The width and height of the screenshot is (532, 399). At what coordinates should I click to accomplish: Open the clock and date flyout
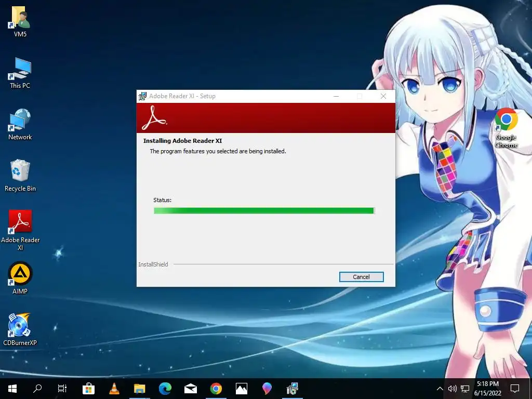[488, 389]
